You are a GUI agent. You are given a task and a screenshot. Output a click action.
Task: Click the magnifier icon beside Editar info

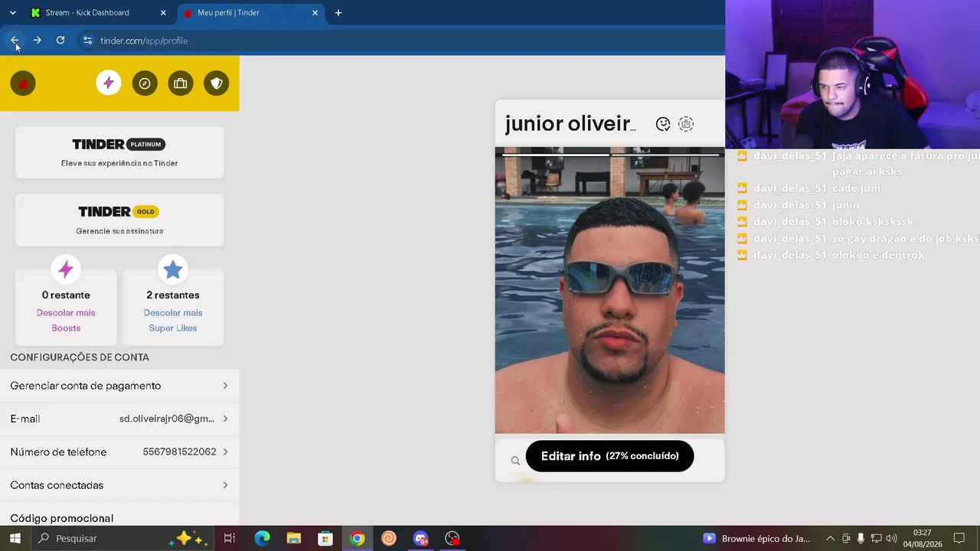tap(515, 461)
